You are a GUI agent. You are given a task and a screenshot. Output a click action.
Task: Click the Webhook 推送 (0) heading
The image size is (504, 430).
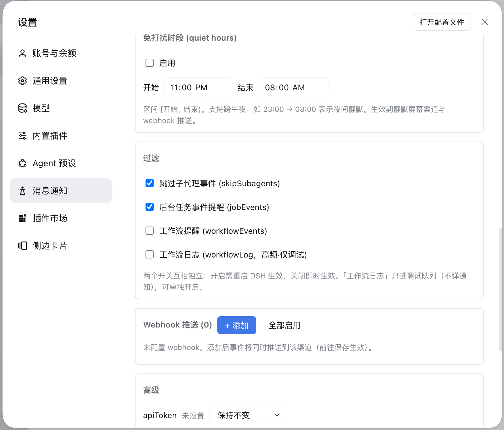click(178, 325)
